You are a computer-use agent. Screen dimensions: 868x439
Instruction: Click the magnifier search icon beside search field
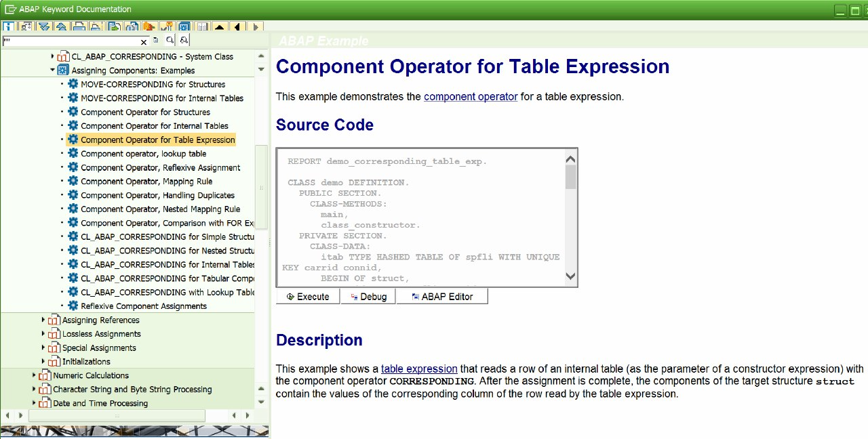[x=170, y=41]
